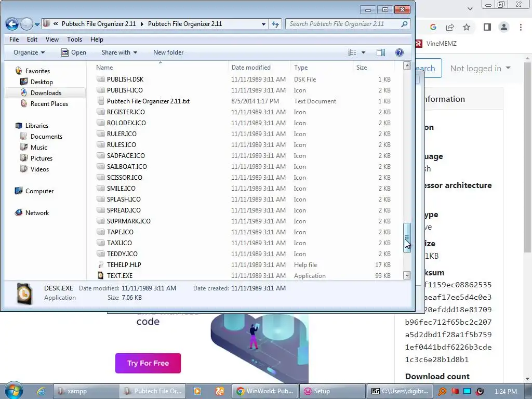This screenshot has width=532, height=399.
Task: Select Downloads in Favorites
Action: 46,92
